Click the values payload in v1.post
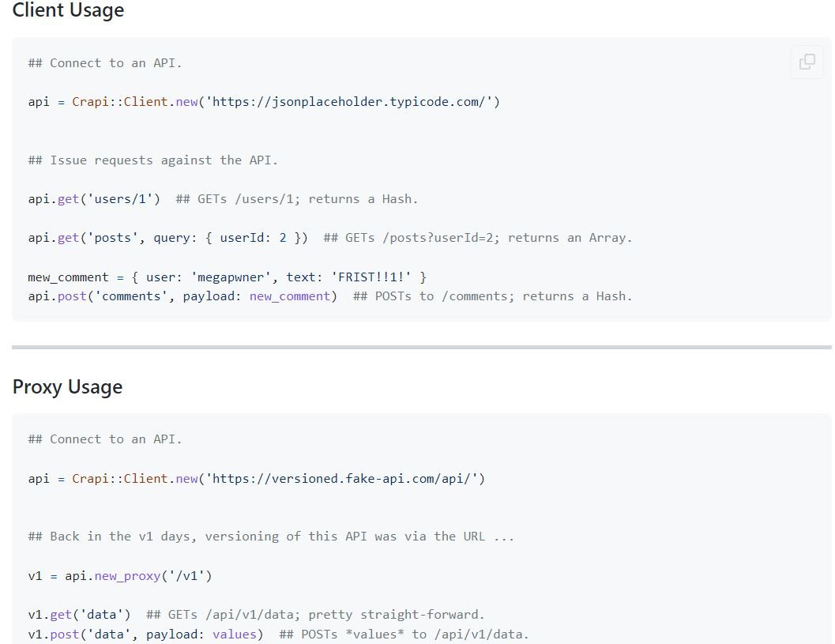The width and height of the screenshot is (835, 644). pyautogui.click(x=235, y=634)
